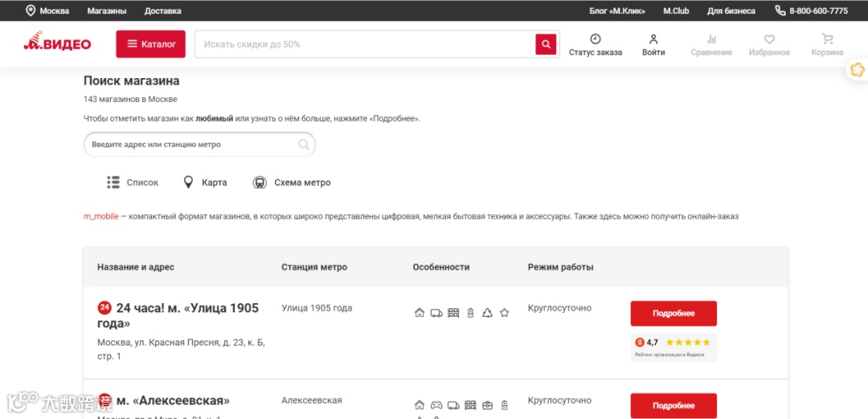Screen dimensions: 868x419
Task: Click 'Название и адрес' column header
Action: tap(136, 267)
